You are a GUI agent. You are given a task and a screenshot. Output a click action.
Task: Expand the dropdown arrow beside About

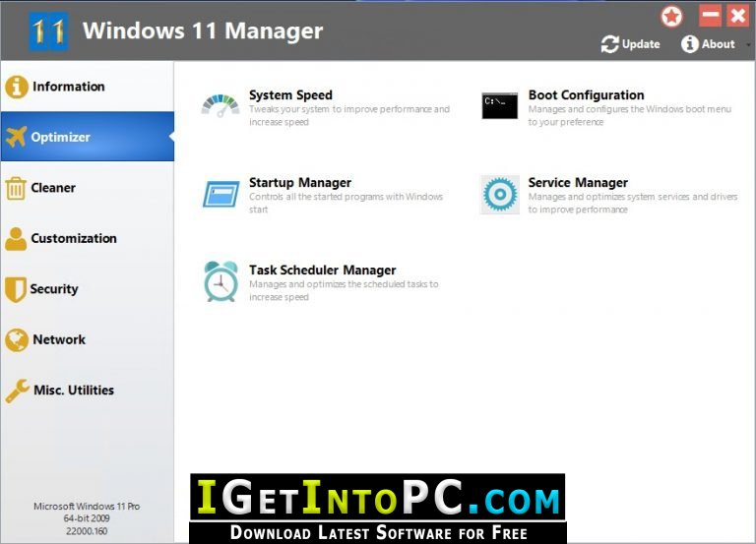[x=748, y=45]
